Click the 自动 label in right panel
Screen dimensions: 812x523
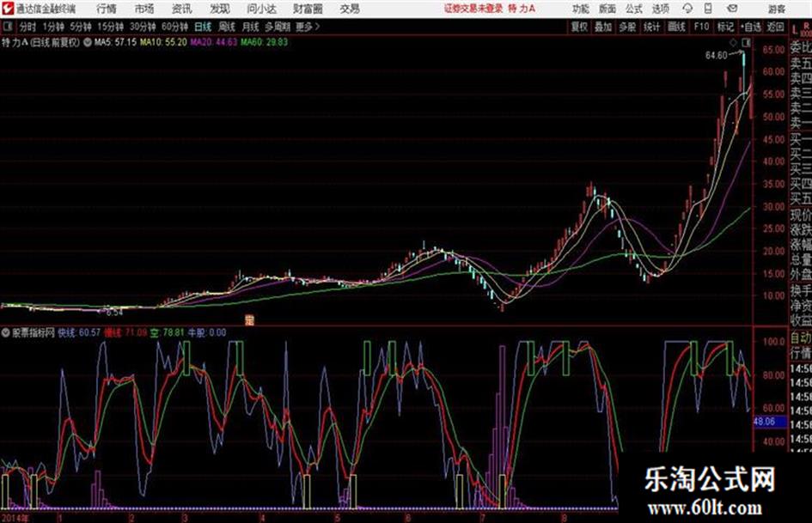click(x=801, y=338)
